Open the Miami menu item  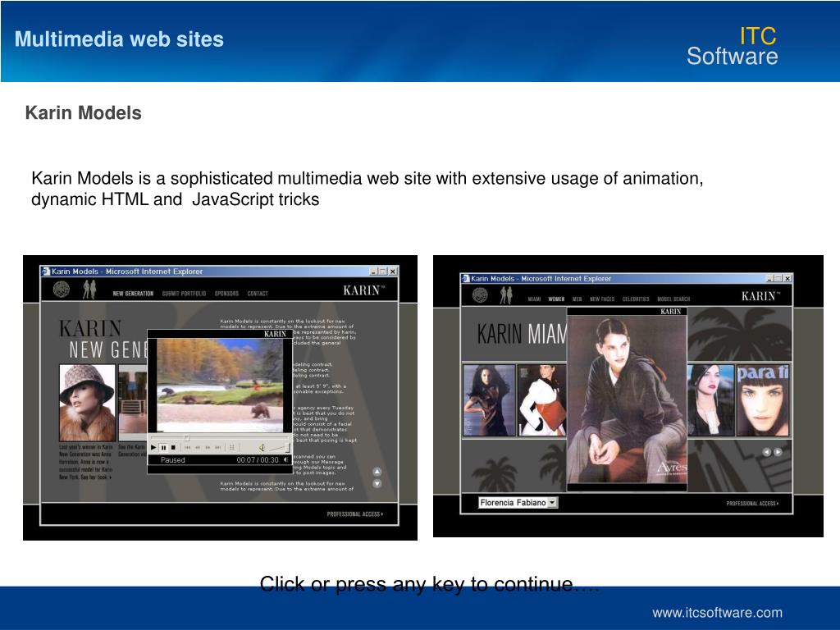pos(534,299)
